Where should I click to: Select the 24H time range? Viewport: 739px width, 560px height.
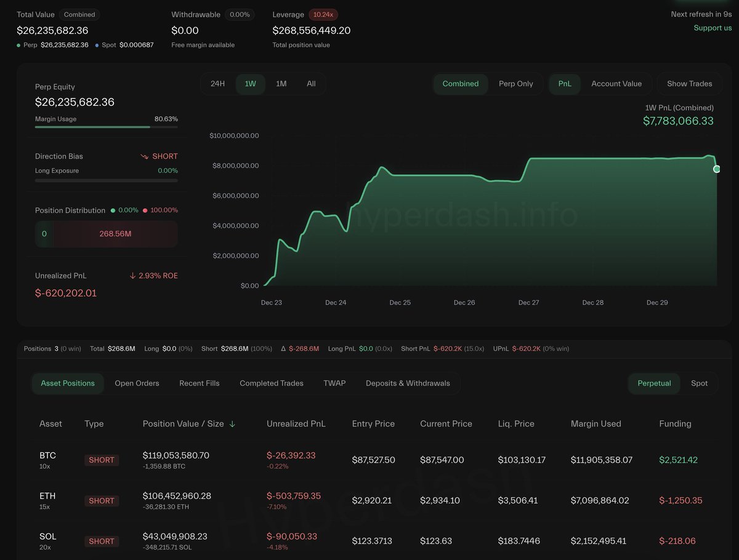(x=217, y=84)
